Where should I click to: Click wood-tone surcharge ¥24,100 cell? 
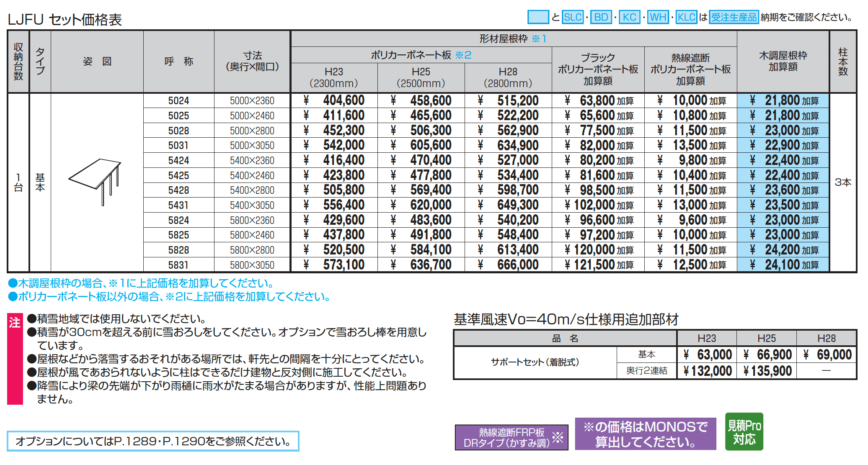[x=783, y=265]
